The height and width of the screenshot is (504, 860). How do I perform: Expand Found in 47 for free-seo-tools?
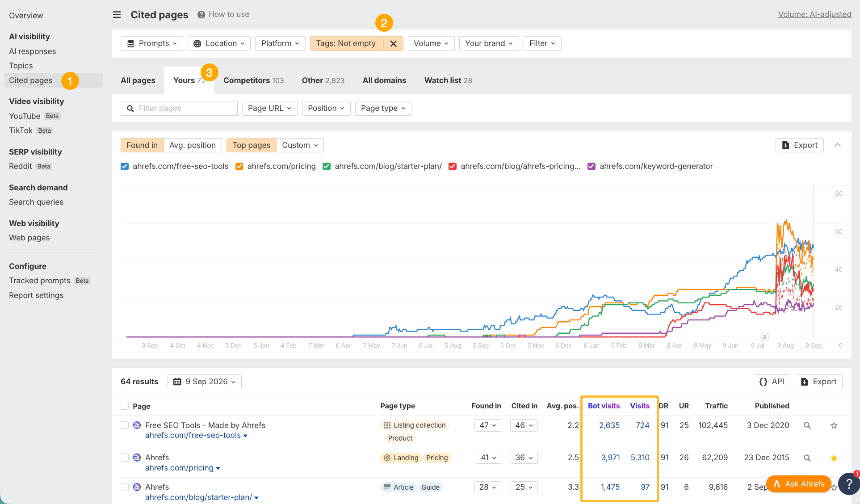click(488, 425)
